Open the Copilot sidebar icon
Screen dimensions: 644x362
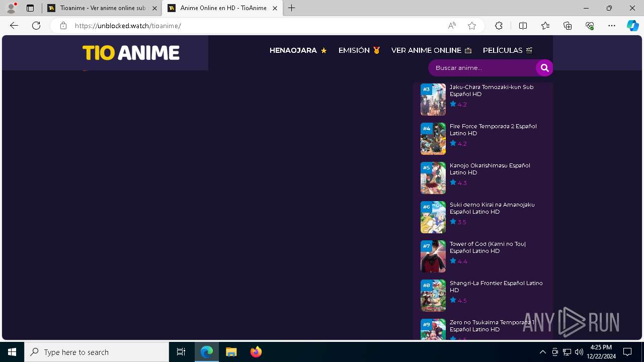point(633,26)
